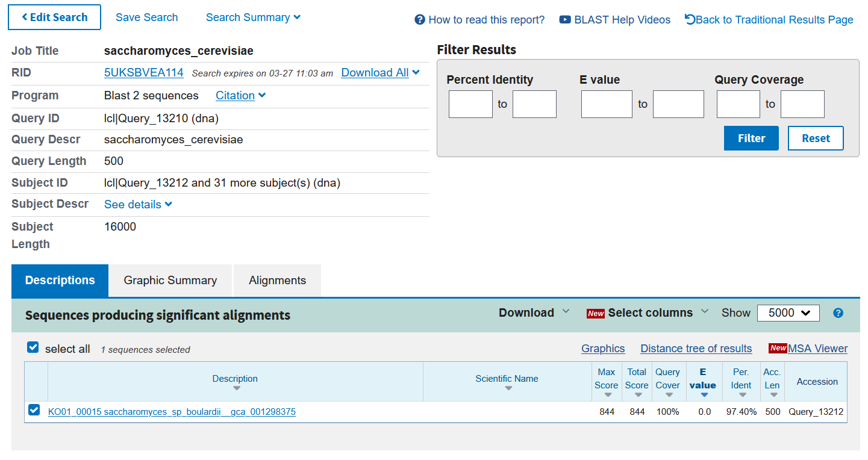Click the sort arrow under Per. Ident column
The height and width of the screenshot is (460, 868).
click(743, 395)
